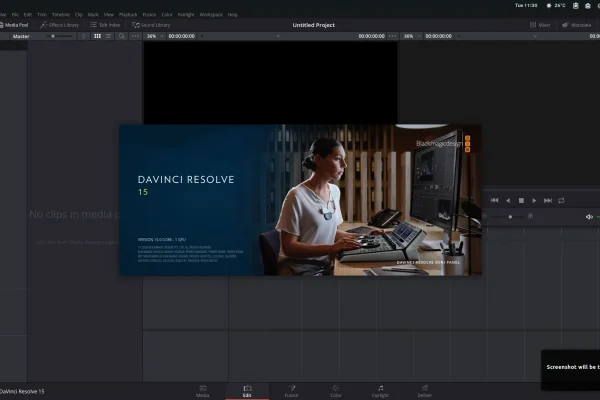This screenshot has height=400, width=600.
Task: Switch media pool to thumbnail grid view
Action: click(x=98, y=36)
